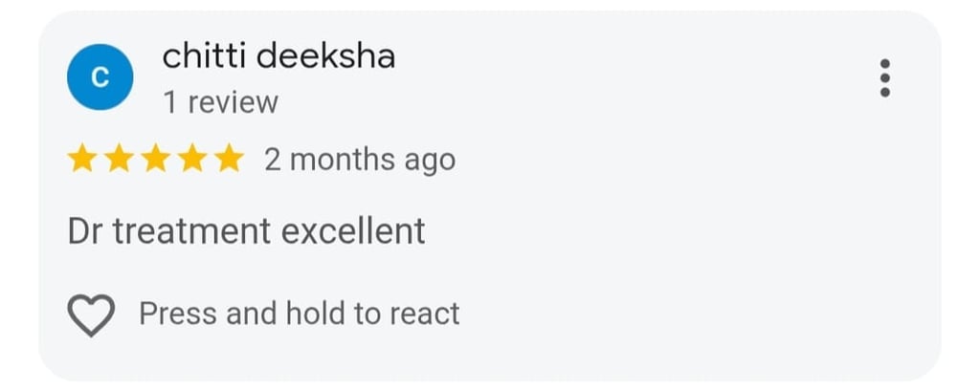Screen dimensions: 980x391
Task: Click the "1 review" count text
Action: (220, 102)
